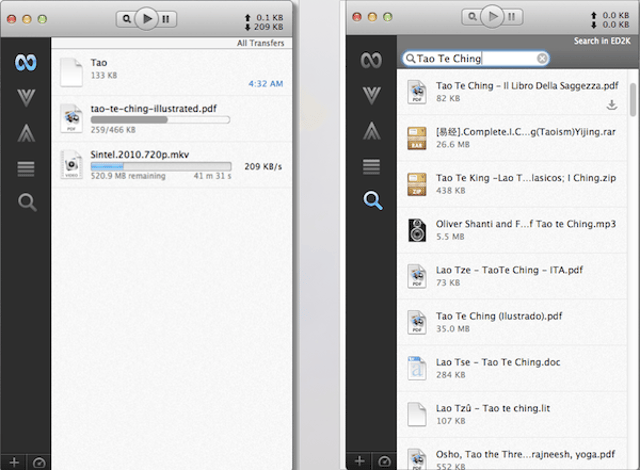This screenshot has height=470, width=640.
Task: Open the speed gauge icon in right window
Action: point(384,461)
